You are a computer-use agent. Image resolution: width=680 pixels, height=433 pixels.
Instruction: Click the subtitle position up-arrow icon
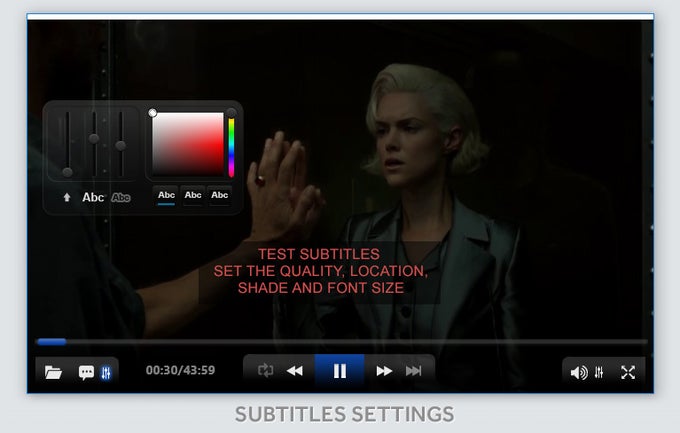(67, 197)
